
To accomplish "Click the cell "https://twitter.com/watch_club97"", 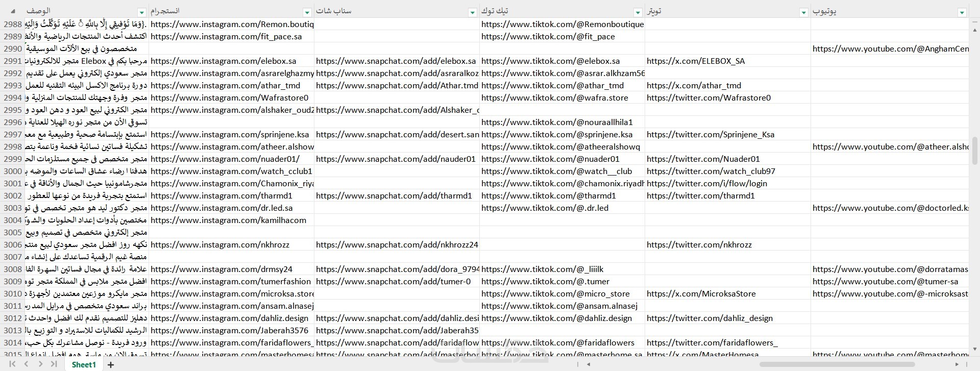I will (x=728, y=171).
